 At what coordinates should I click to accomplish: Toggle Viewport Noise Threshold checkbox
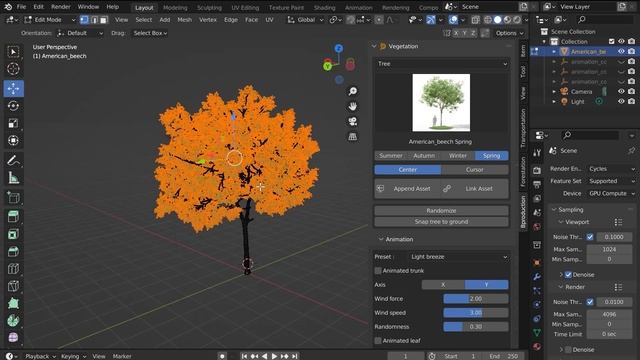tap(590, 237)
